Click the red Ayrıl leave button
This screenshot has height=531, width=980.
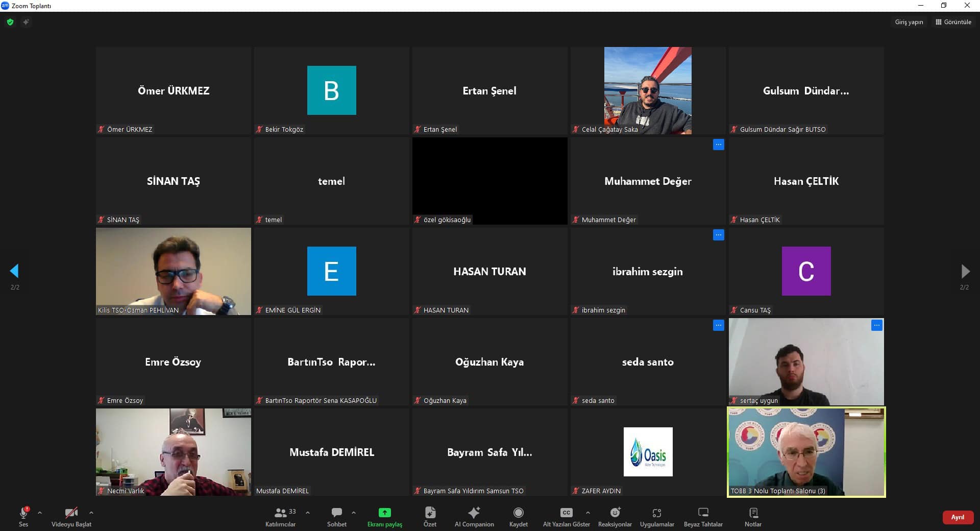point(957,517)
